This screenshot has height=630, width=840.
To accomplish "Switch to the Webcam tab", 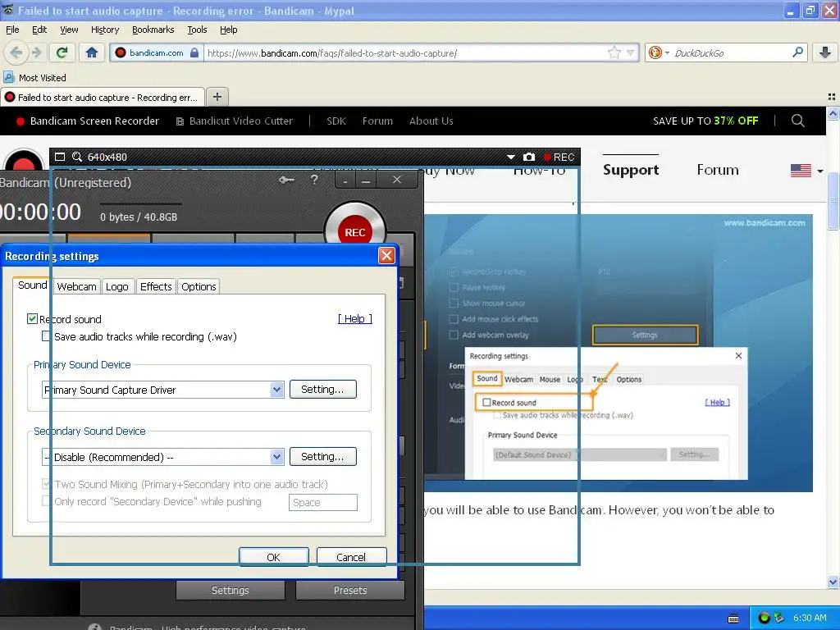I will [x=76, y=286].
